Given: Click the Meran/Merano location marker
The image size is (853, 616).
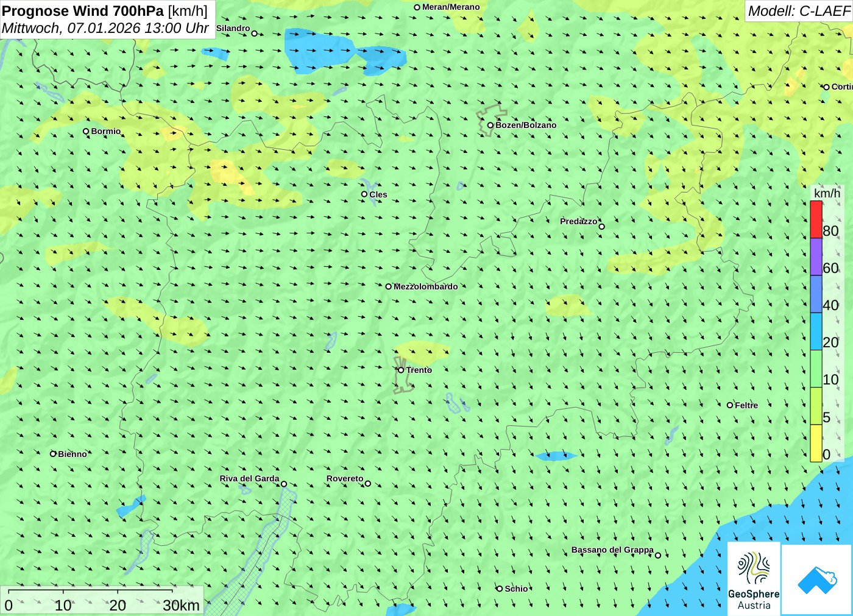Looking at the screenshot, I should (x=417, y=7).
